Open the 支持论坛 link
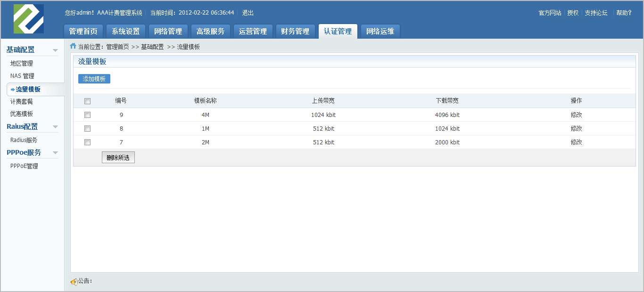Viewport: 644px width, 292px height. [596, 13]
